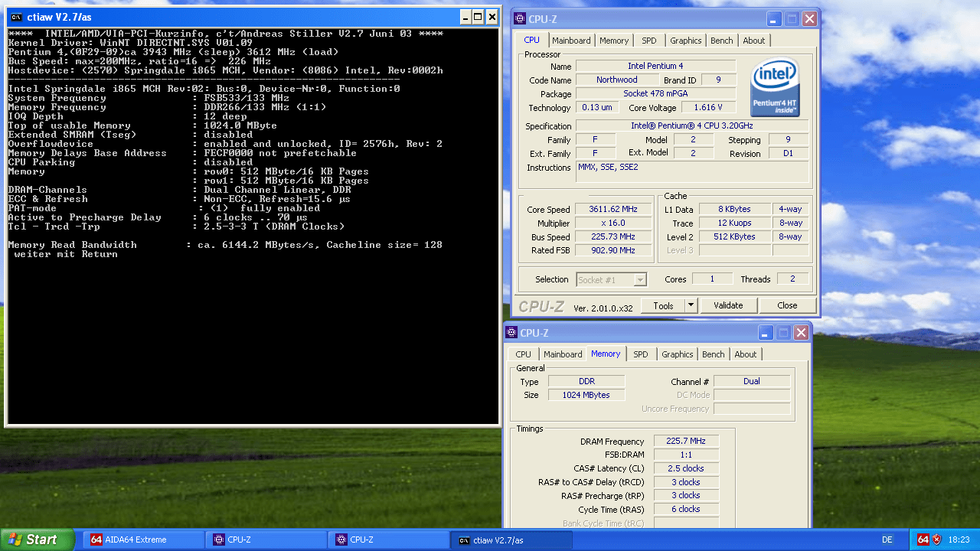Click the AIDA64 icon on taskbar button
Image resolution: width=980 pixels, height=551 pixels.
(96, 540)
